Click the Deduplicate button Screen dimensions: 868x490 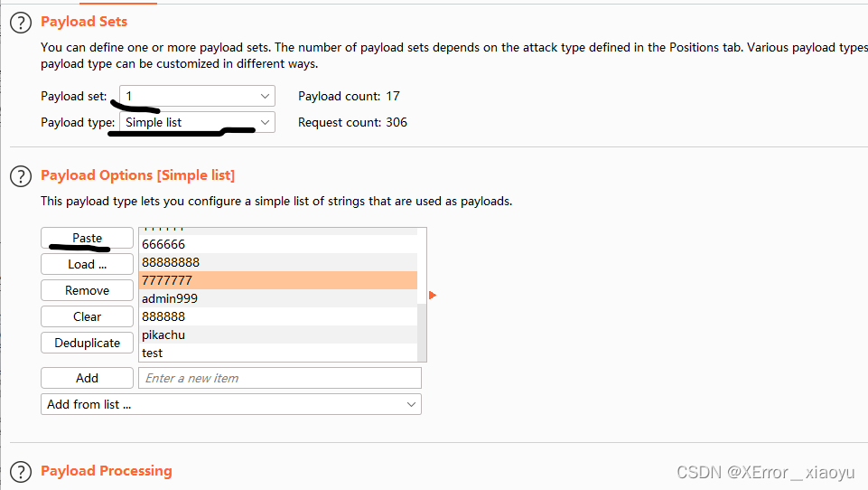pyautogui.click(x=87, y=343)
